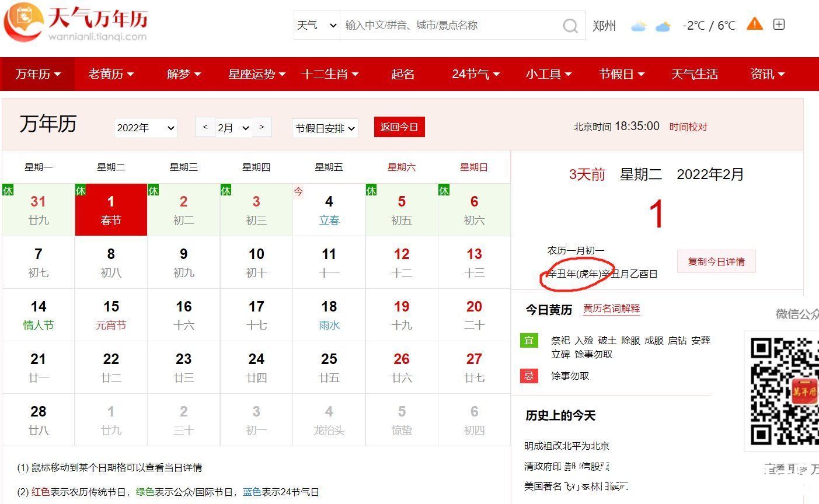Select March 5 惊蛰 date cell

(x=402, y=420)
